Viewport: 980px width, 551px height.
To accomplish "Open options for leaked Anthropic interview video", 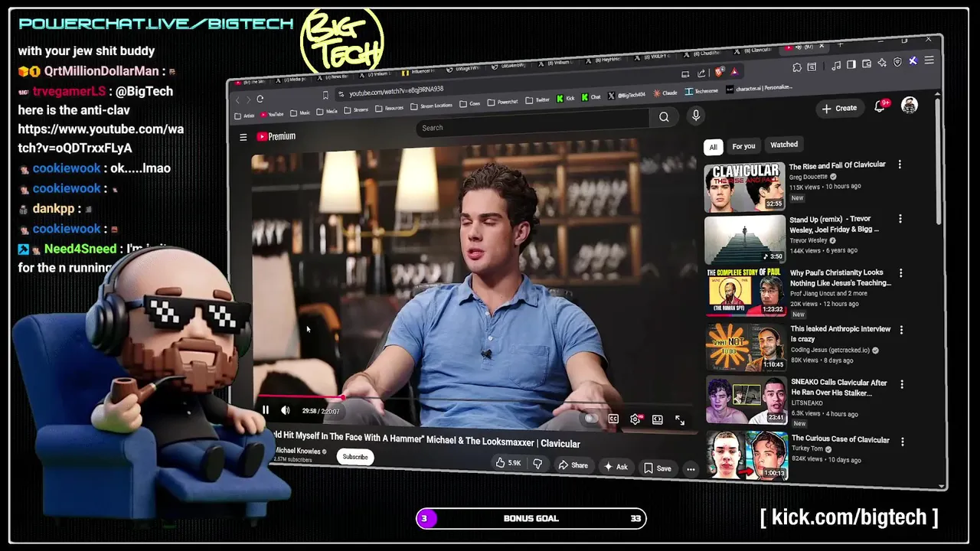I will pos(901,330).
